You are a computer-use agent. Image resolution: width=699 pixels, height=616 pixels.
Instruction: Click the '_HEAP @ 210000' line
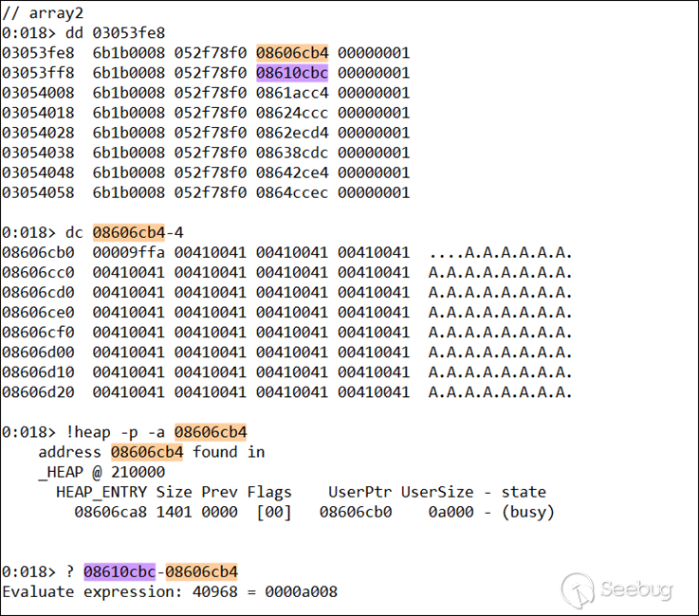tap(101, 472)
